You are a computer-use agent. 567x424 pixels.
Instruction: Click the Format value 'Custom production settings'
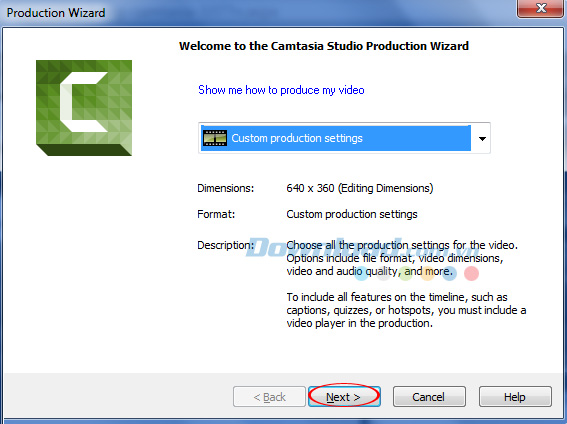[351, 214]
